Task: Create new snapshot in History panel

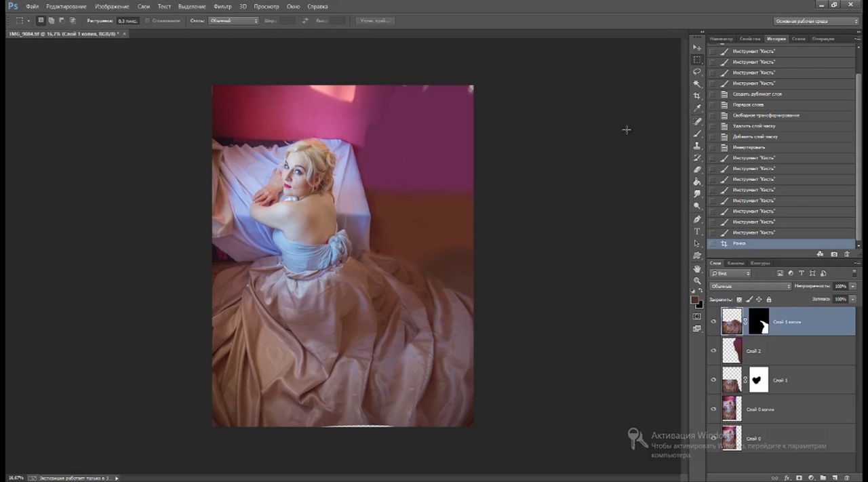Action: click(834, 254)
